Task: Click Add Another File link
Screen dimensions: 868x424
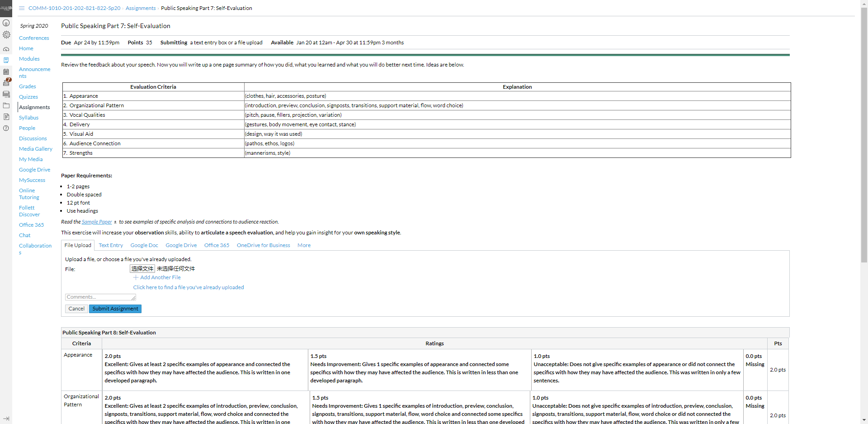Action: tap(160, 277)
